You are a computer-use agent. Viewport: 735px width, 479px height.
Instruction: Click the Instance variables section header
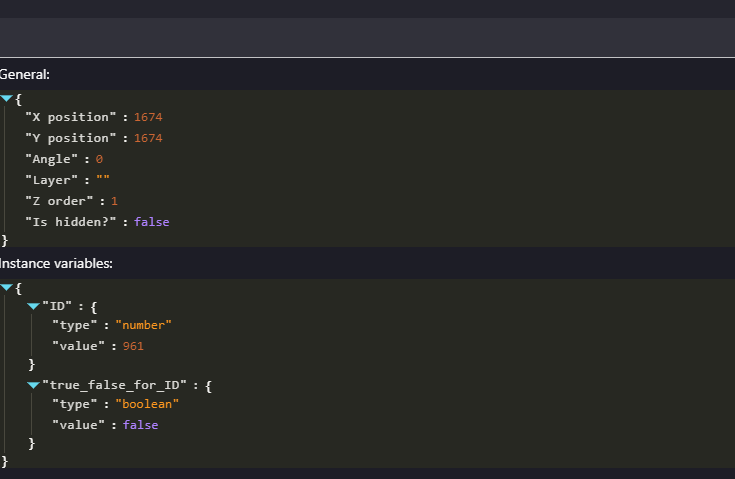click(x=56, y=263)
